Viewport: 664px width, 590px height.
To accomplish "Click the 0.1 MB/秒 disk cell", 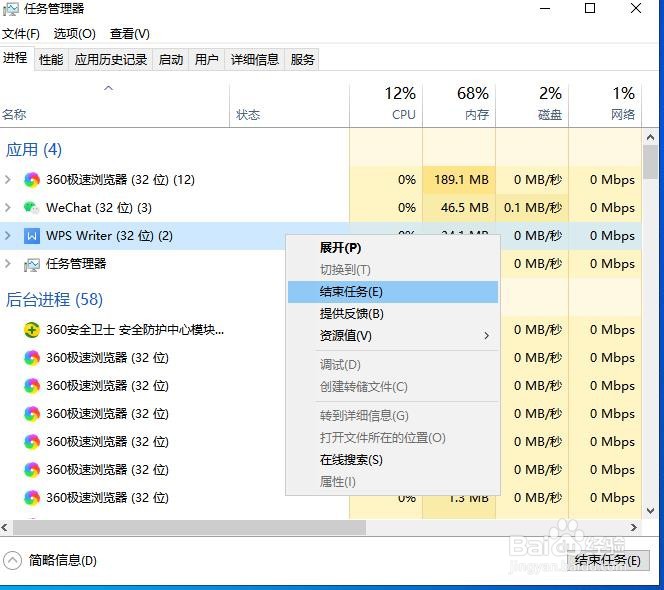I will pos(532,208).
